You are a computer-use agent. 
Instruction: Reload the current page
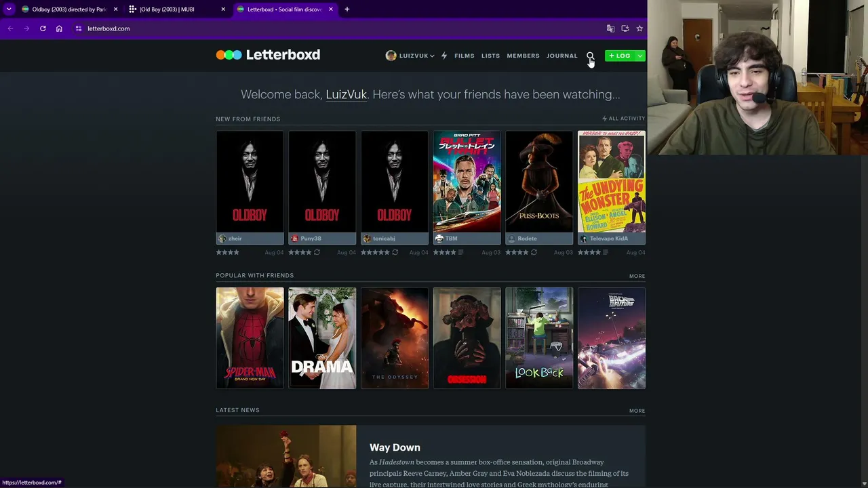tap(43, 28)
